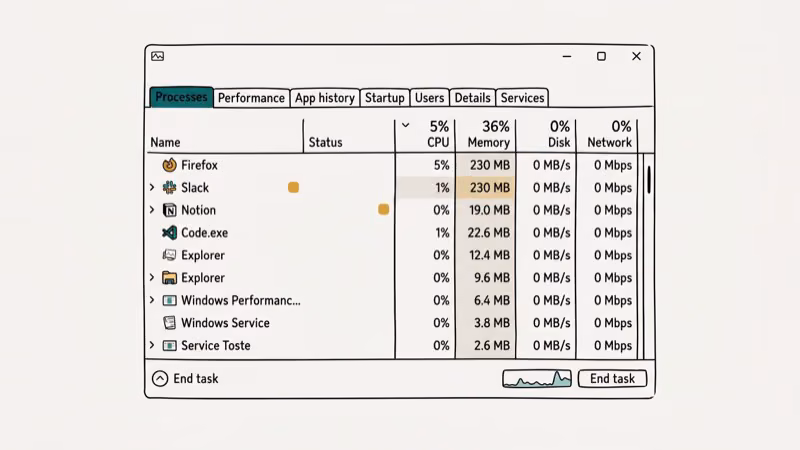
Task: Switch to the Performance tab
Action: point(251,97)
